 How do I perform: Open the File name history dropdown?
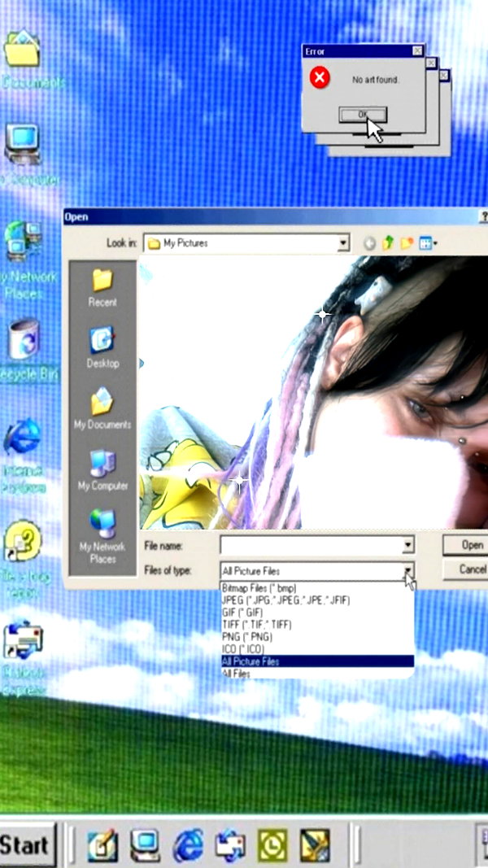407,545
